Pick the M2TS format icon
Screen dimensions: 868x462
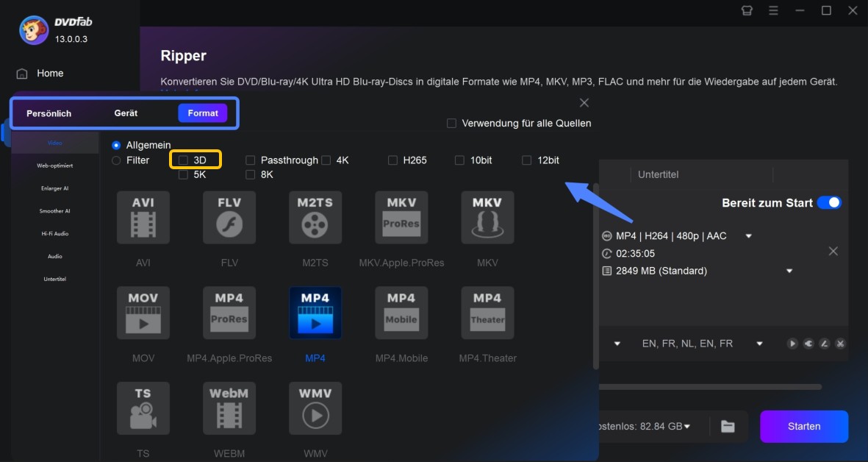point(315,218)
